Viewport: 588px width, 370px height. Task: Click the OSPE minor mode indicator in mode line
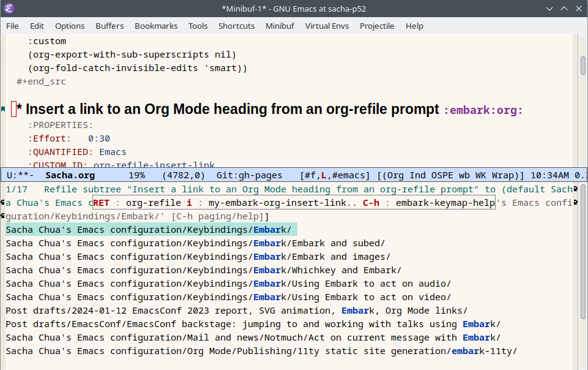coord(442,175)
